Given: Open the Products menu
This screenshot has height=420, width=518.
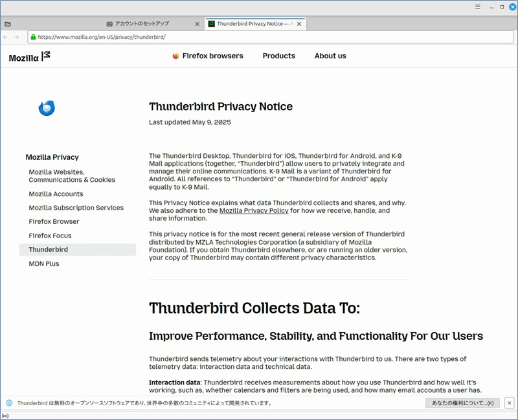Looking at the screenshot, I should (279, 56).
